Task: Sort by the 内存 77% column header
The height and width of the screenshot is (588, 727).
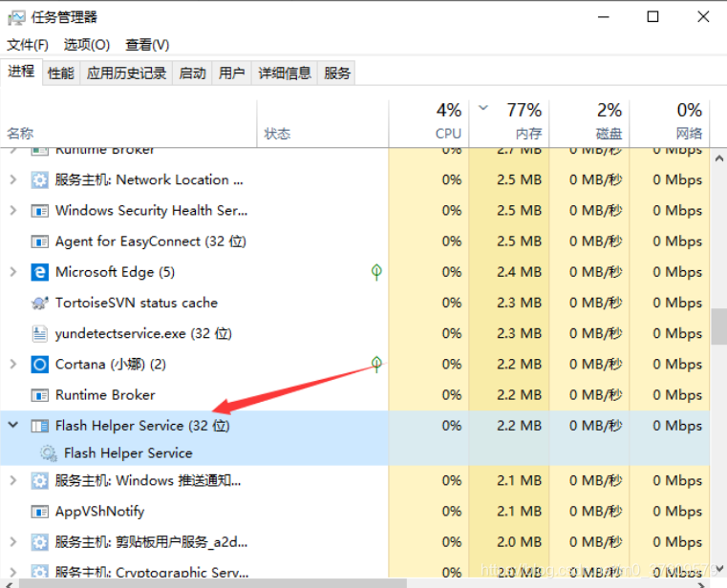Action: click(509, 124)
